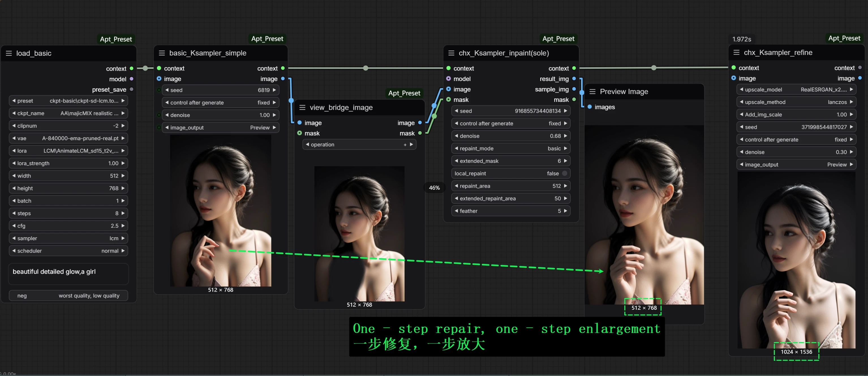Open lora dropdown showing AnimateLCM
The image size is (868, 376).
68,151
